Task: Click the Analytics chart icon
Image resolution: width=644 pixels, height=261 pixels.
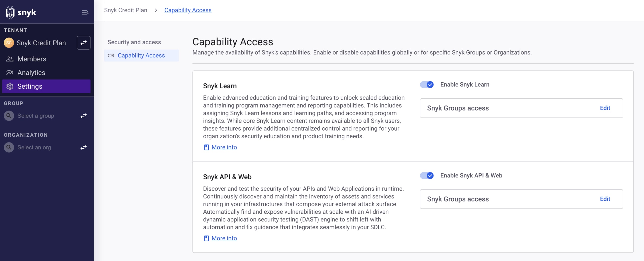Action: pyautogui.click(x=10, y=72)
